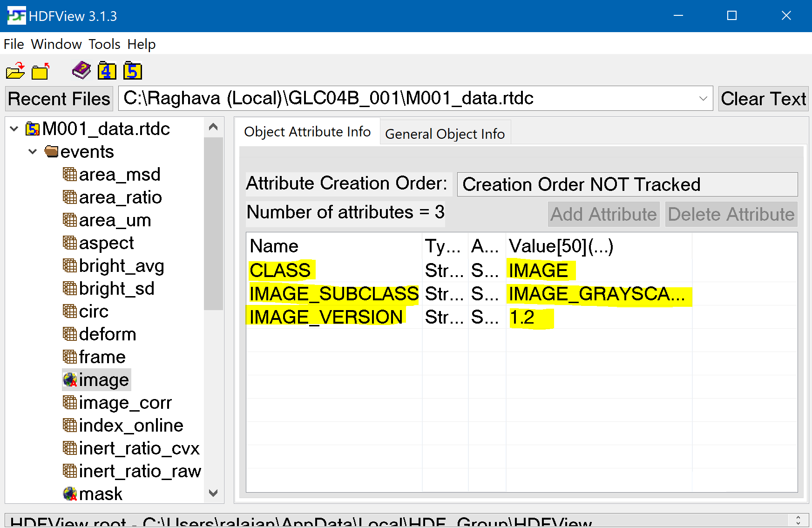Screen dimensions: 812x528
Task: Click the HDF4 library toolbar icon
Action: pyautogui.click(x=107, y=71)
